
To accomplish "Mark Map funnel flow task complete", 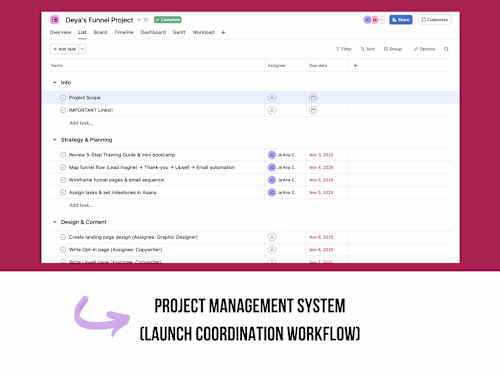I will [63, 167].
